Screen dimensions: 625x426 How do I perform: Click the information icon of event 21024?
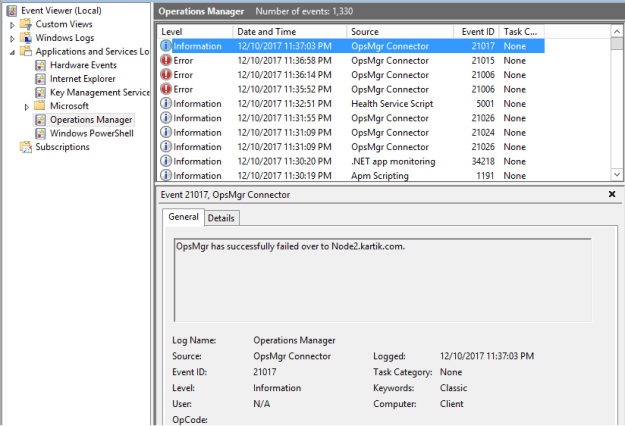click(x=166, y=132)
